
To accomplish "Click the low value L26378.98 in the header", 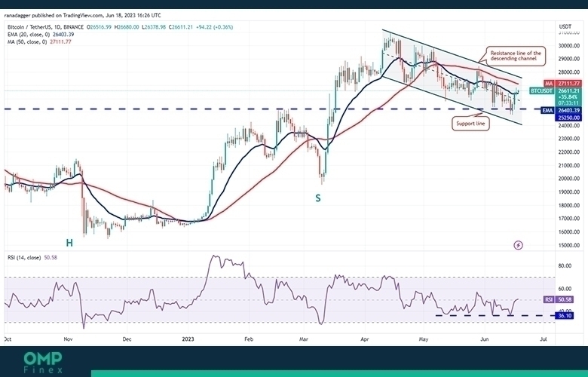I will (x=154, y=27).
